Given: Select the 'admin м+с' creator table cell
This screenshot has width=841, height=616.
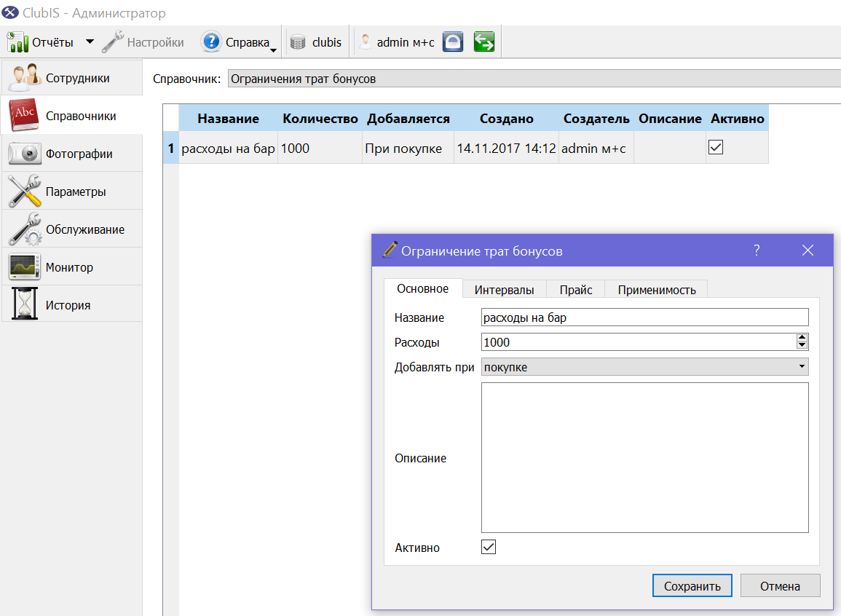Looking at the screenshot, I should 596,148.
